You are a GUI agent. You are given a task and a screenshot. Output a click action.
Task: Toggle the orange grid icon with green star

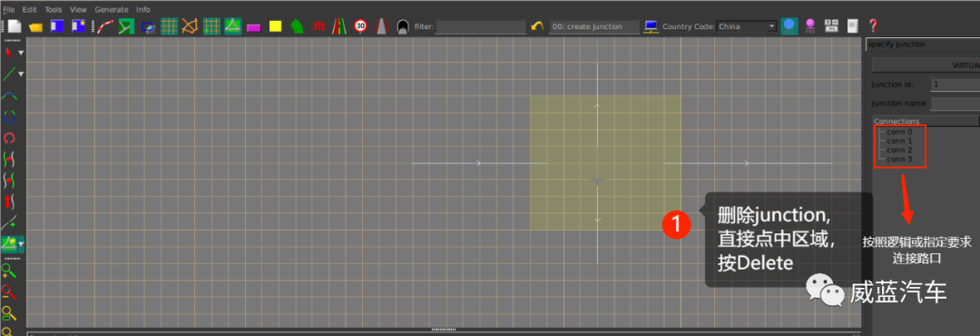coord(211,26)
